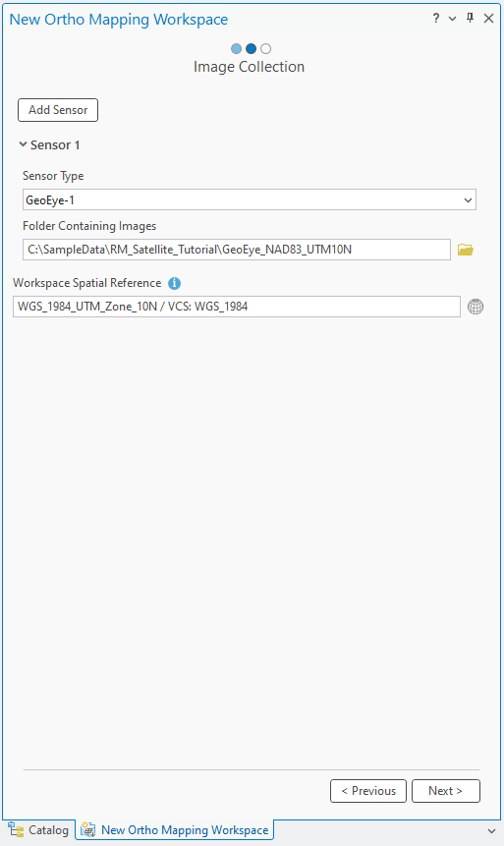Screen dimensions: 504x846
Task: Click the help question mark icon
Action: tap(436, 19)
